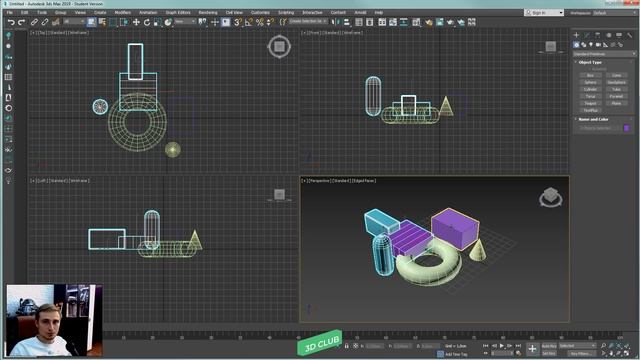Image resolution: width=640 pixels, height=360 pixels.
Task: Toggle the AutoGrid checkbox
Action: 599,69
